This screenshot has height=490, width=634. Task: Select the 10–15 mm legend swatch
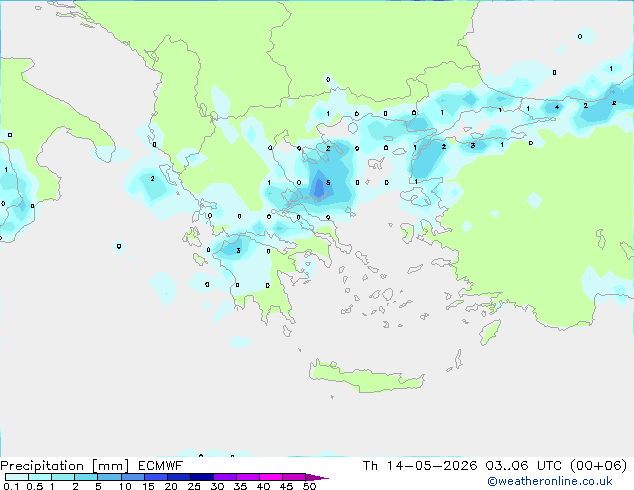[132, 477]
